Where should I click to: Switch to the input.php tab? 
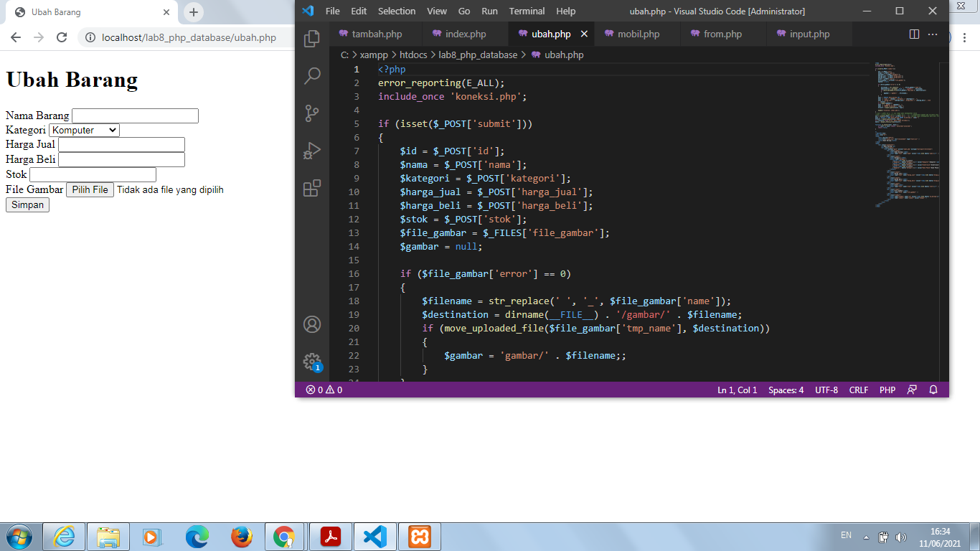coord(809,34)
